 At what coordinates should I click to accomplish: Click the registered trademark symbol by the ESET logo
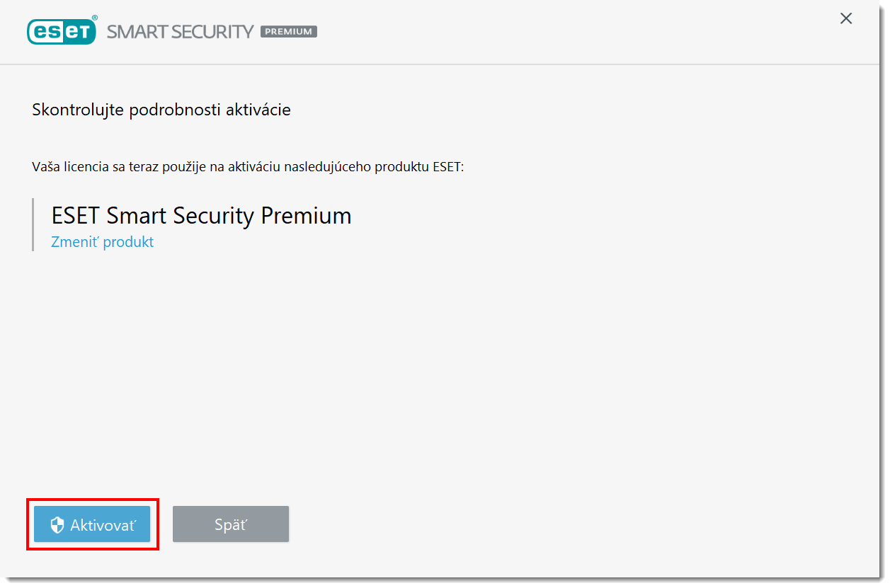coord(95,18)
